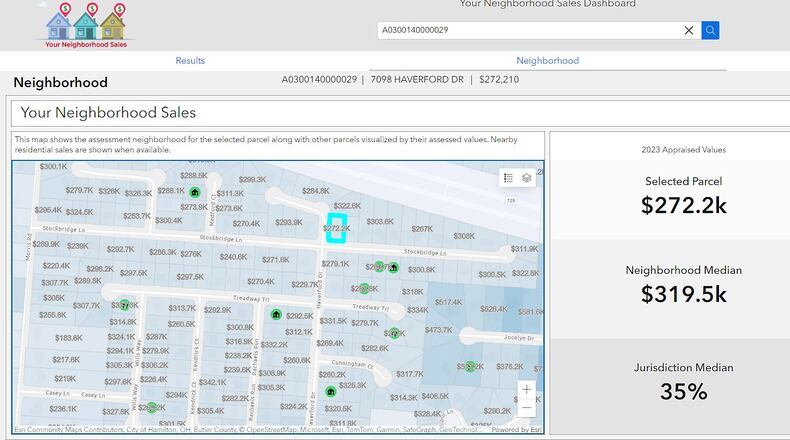790x440 pixels.
Task: Click the A0300140000029 parcel ID in header
Action: (x=319, y=80)
